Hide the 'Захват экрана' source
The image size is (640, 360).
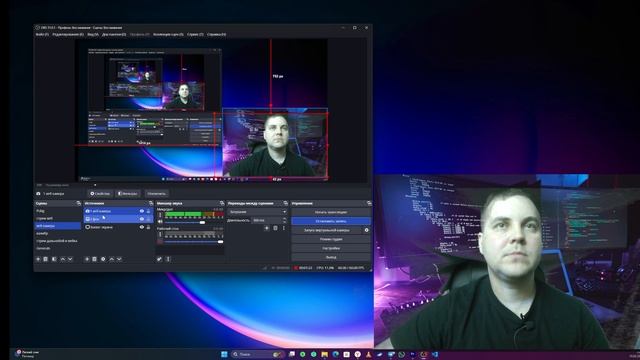point(142,227)
